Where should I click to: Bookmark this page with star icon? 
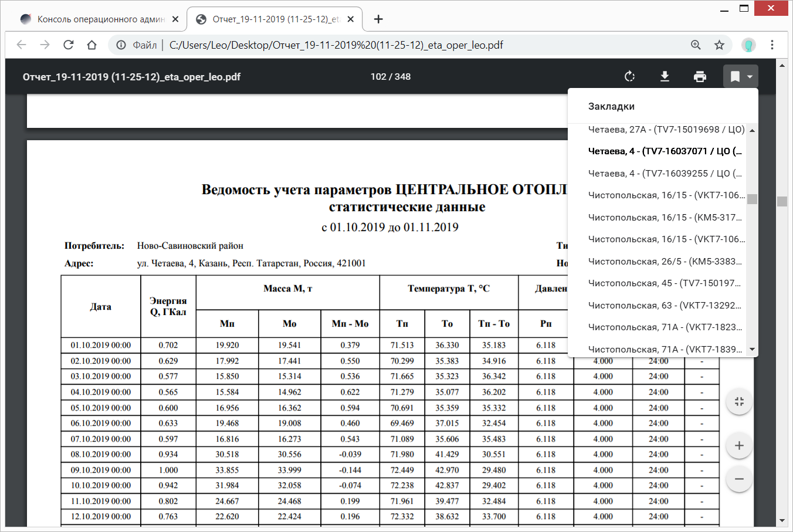(719, 45)
